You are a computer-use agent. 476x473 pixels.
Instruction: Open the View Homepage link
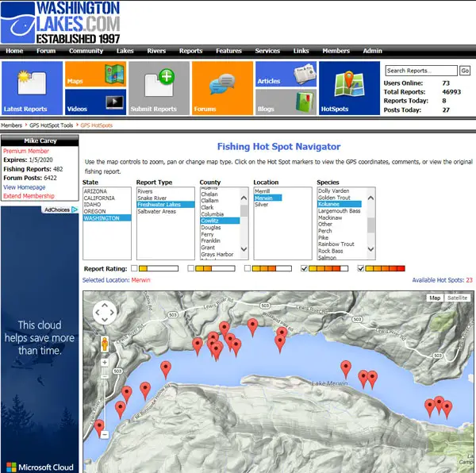coord(25,187)
